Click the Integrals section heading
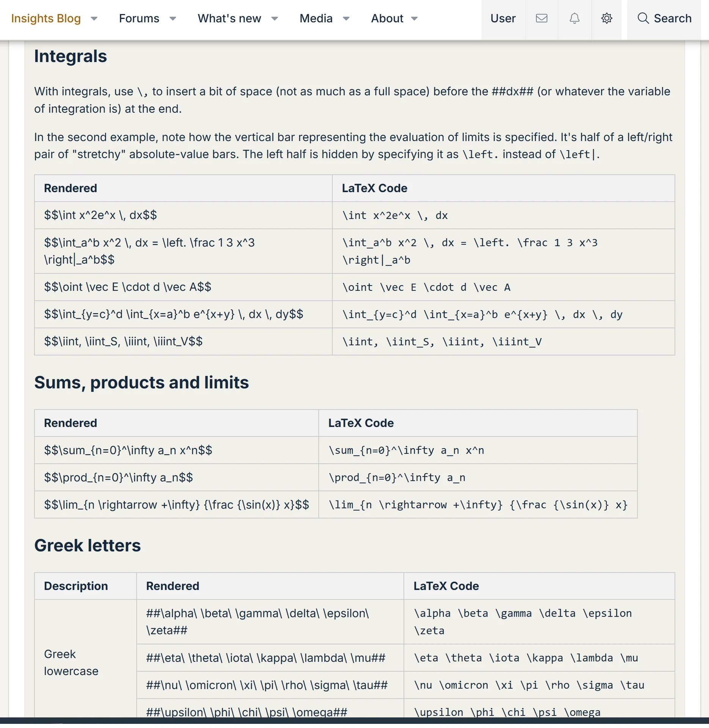 [71, 56]
